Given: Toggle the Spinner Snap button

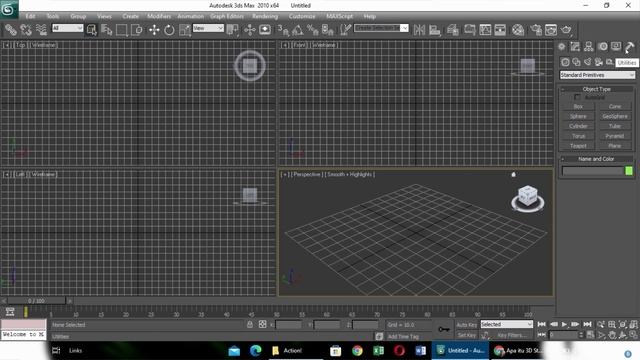Looking at the screenshot, I should pos(328,30).
